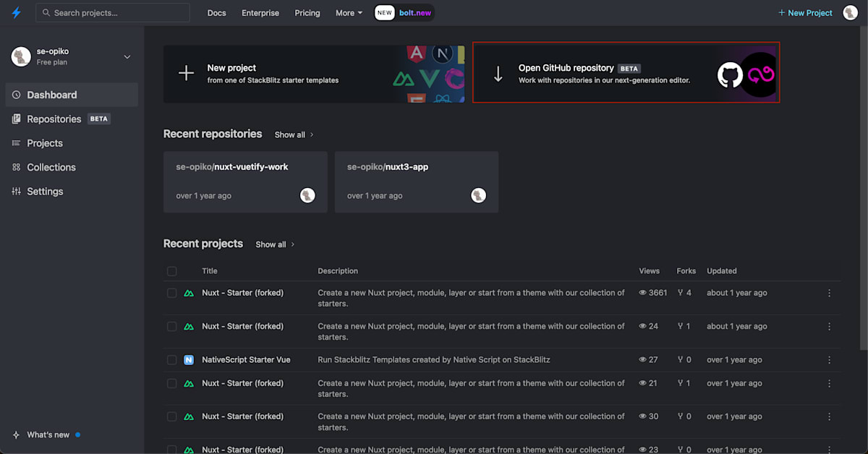Open se-opiko/nuxt-vuetify-work repository card
868x454 pixels.
(x=245, y=182)
